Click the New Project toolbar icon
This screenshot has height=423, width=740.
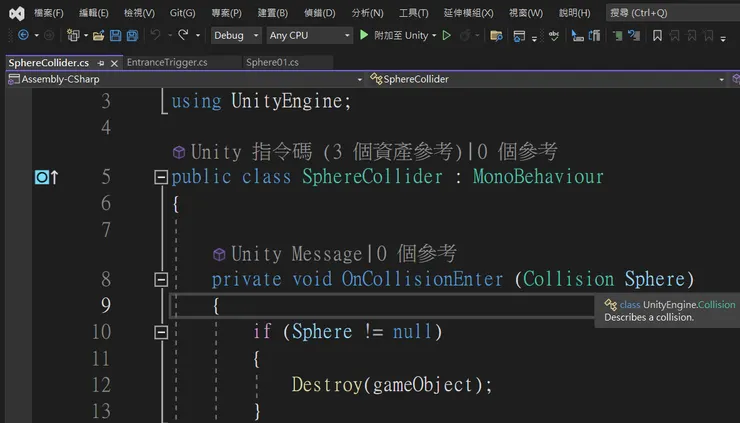click(73, 35)
